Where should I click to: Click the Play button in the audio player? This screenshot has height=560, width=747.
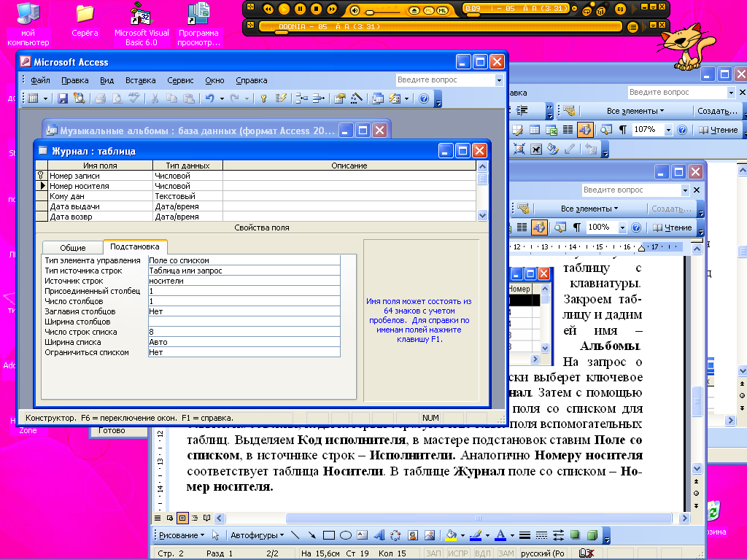(x=284, y=9)
